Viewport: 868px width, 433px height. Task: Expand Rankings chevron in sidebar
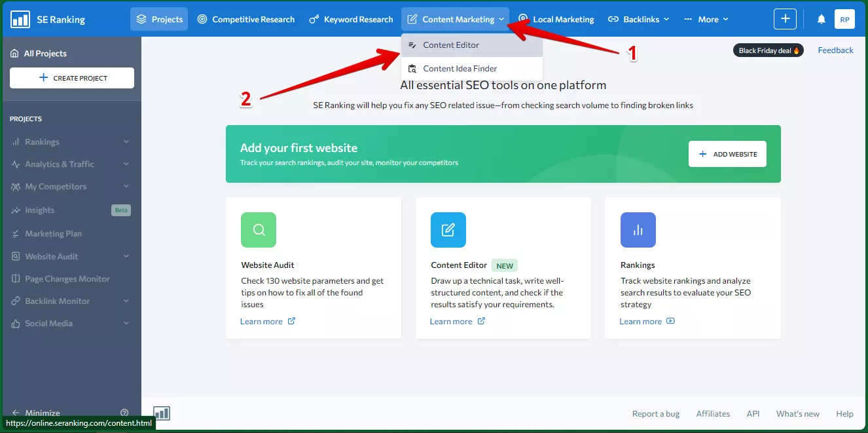(126, 142)
